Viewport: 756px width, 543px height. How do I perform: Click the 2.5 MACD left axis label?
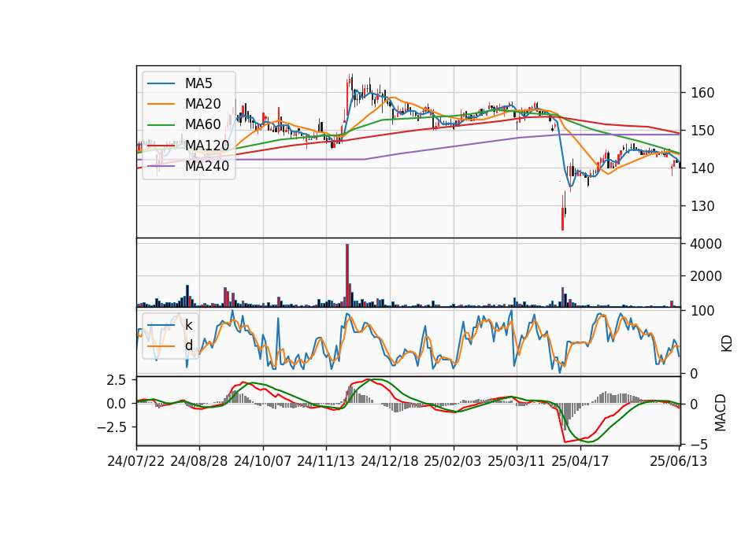pyautogui.click(x=117, y=379)
